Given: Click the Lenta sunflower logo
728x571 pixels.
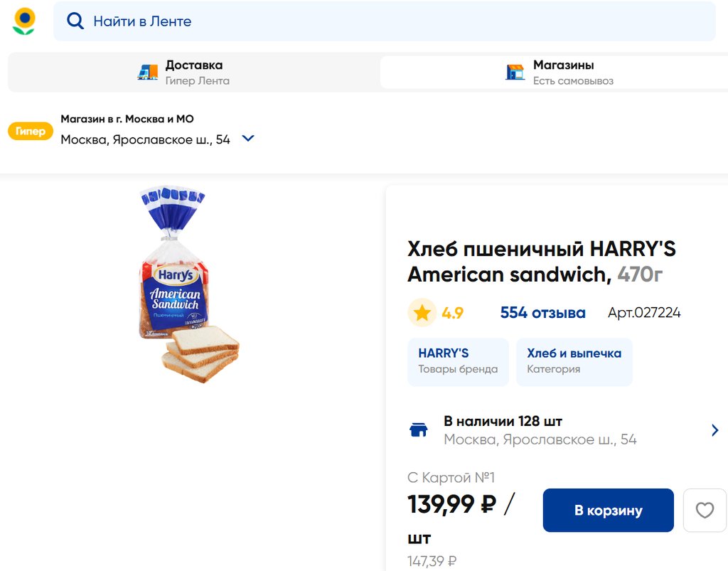Looking at the screenshot, I should click(24, 21).
